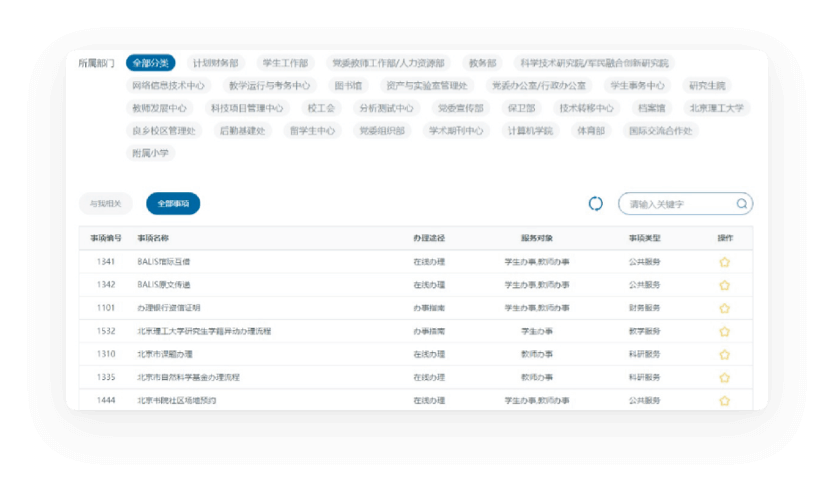Click the star icon on row 1444
834x492 pixels.
tap(724, 401)
